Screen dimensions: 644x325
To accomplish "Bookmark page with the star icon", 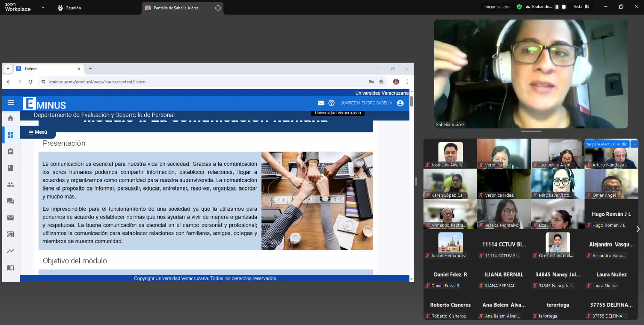I will (381, 82).
